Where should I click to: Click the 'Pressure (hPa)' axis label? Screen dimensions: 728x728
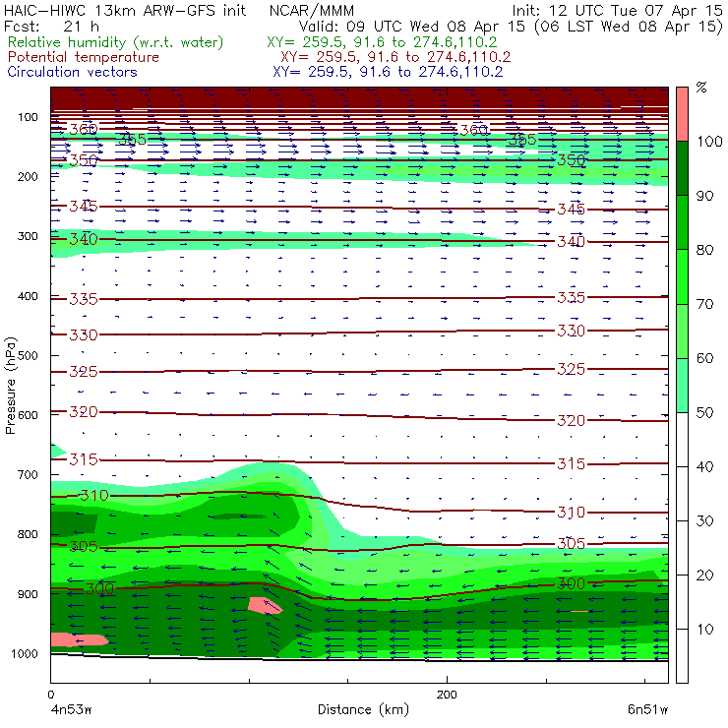(x=11, y=386)
